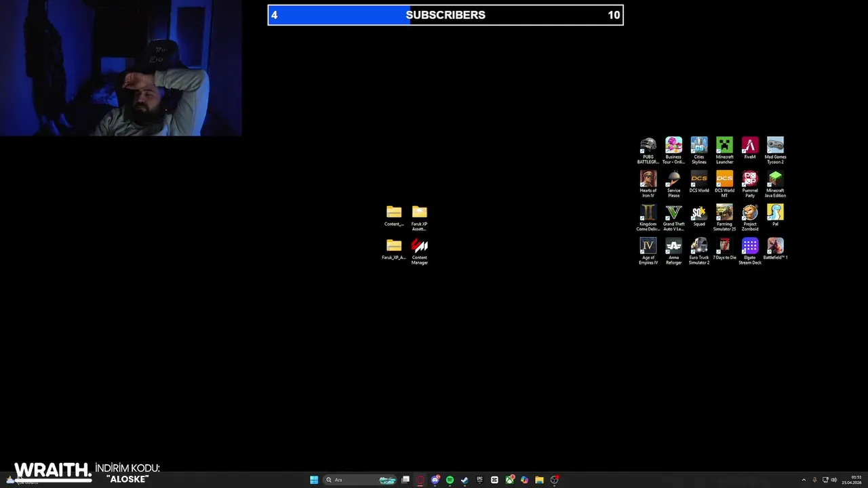Expand the hidden system tray icons chevron
The height and width of the screenshot is (488, 868).
point(804,480)
